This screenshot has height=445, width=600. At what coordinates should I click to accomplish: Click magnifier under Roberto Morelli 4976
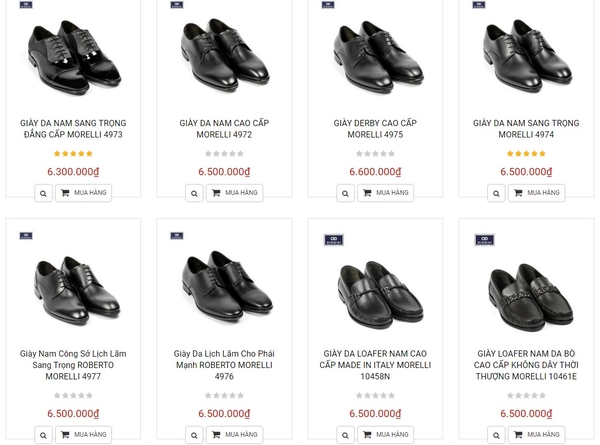pyautogui.click(x=194, y=435)
